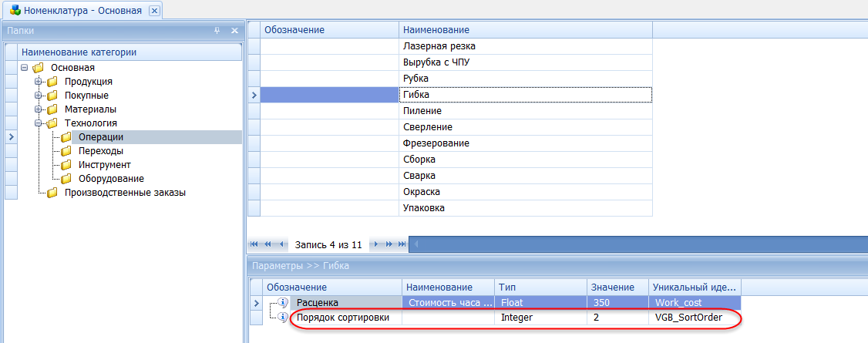Expand the Материалы folder node
The width and height of the screenshot is (868, 343).
point(39,109)
